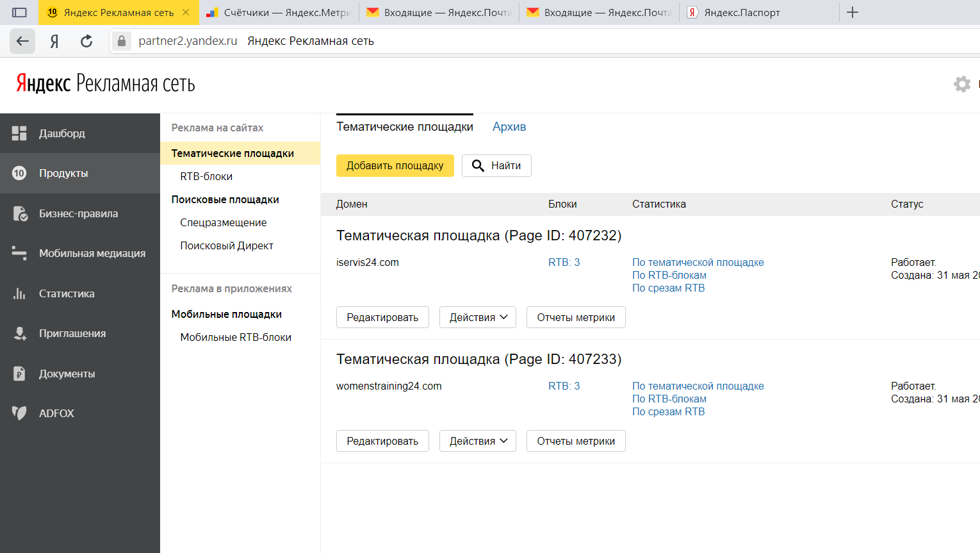
Task: Click the Documents file icon
Action: (x=20, y=374)
